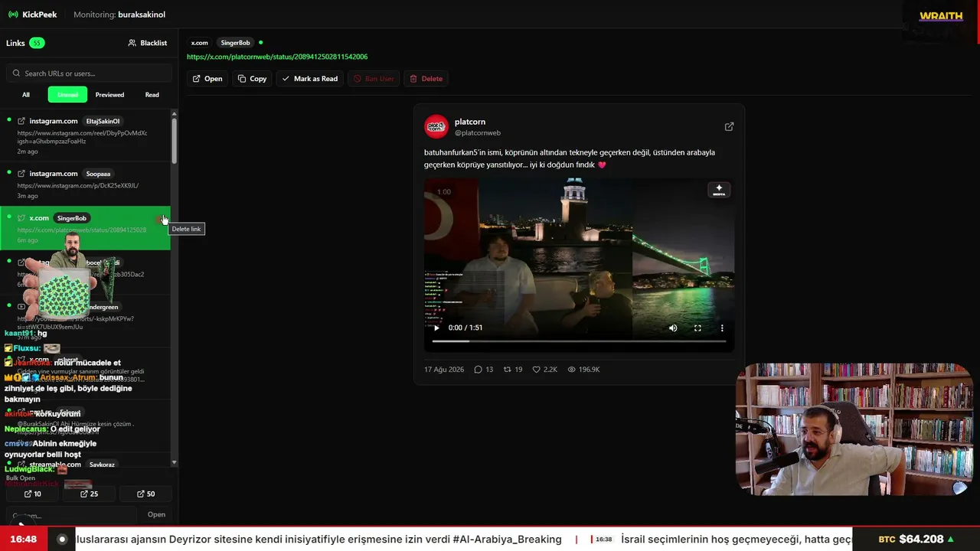This screenshot has width=980, height=551.
Task: Click the Open button in preview toolbar
Action: [207, 79]
